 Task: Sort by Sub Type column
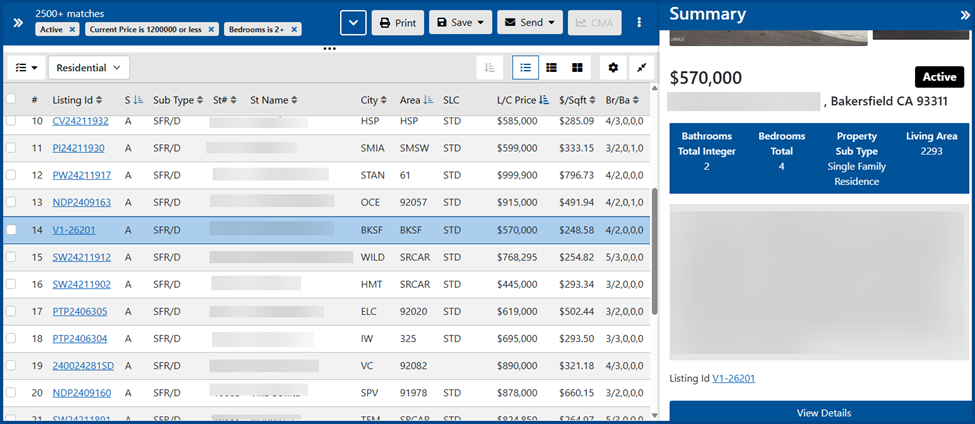(178, 99)
